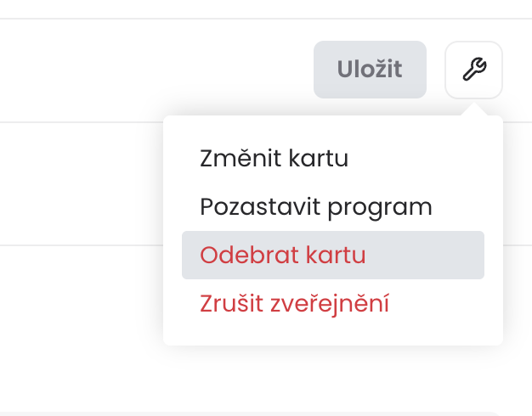This screenshot has width=532, height=416.
Task: Close the dropdown via wrench button
Action: click(473, 70)
